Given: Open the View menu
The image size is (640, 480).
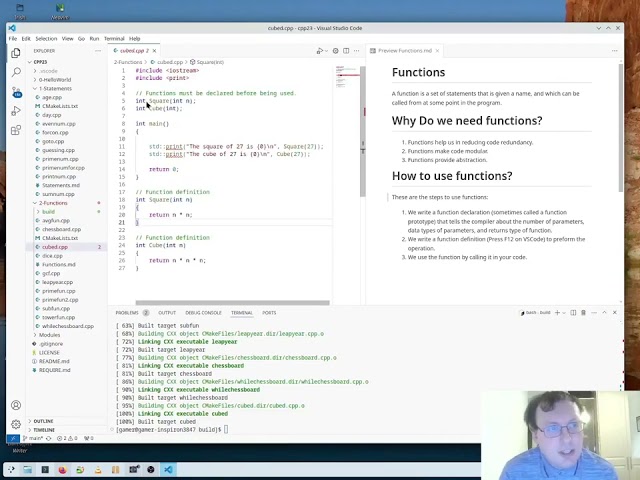Looking at the screenshot, I should (67, 39).
